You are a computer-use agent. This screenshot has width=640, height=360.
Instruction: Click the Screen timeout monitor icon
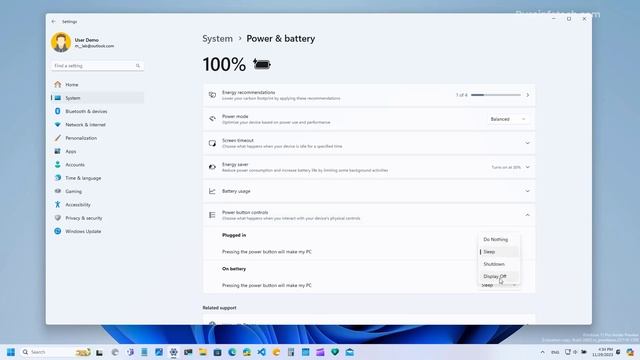212,143
